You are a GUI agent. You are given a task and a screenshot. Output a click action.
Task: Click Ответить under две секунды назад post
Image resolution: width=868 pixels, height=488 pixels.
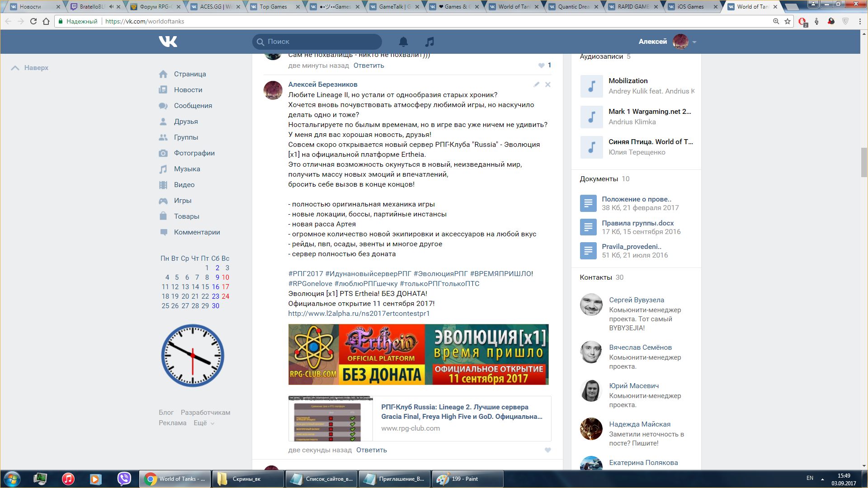coord(371,450)
